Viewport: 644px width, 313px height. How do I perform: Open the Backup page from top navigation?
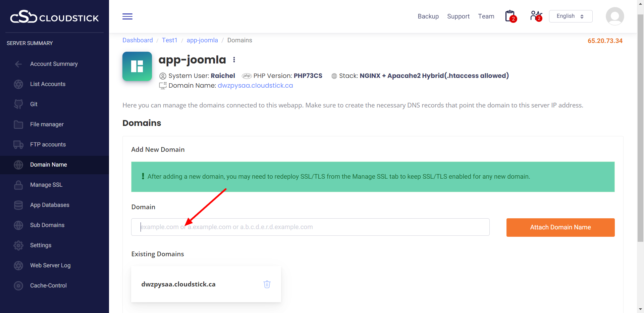click(x=428, y=16)
